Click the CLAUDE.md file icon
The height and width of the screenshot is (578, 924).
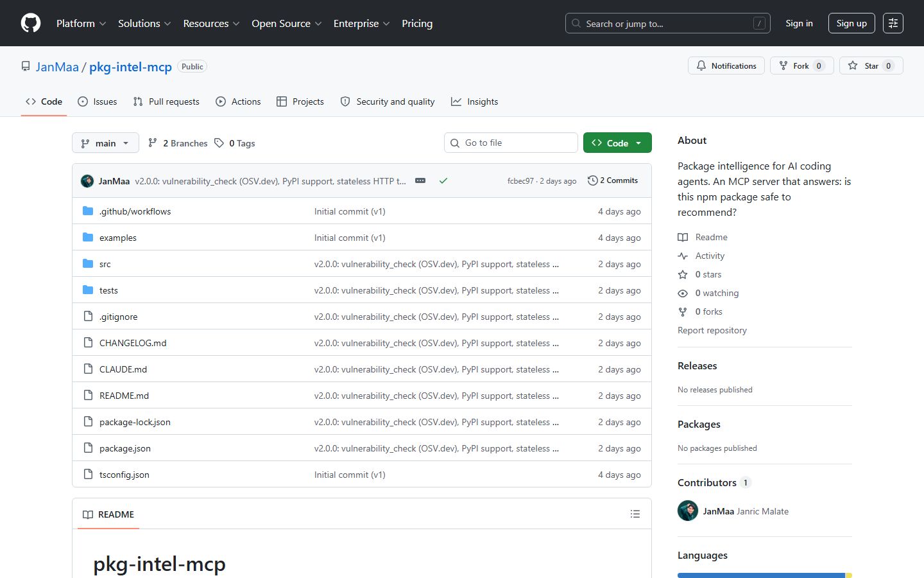click(x=88, y=369)
